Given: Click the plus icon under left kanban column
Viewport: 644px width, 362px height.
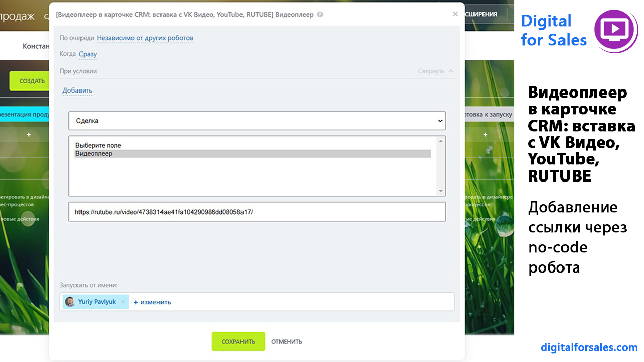Looking at the screenshot, I should click(x=29, y=135).
